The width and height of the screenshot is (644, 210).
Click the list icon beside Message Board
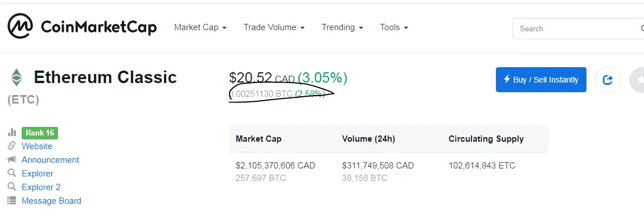12,200
